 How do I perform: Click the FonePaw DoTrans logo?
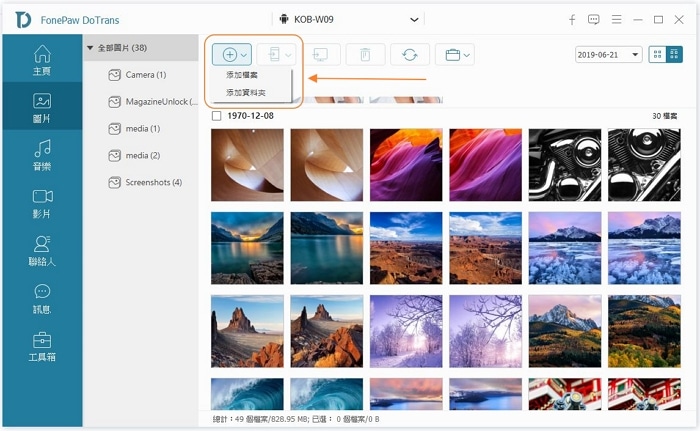click(x=24, y=20)
